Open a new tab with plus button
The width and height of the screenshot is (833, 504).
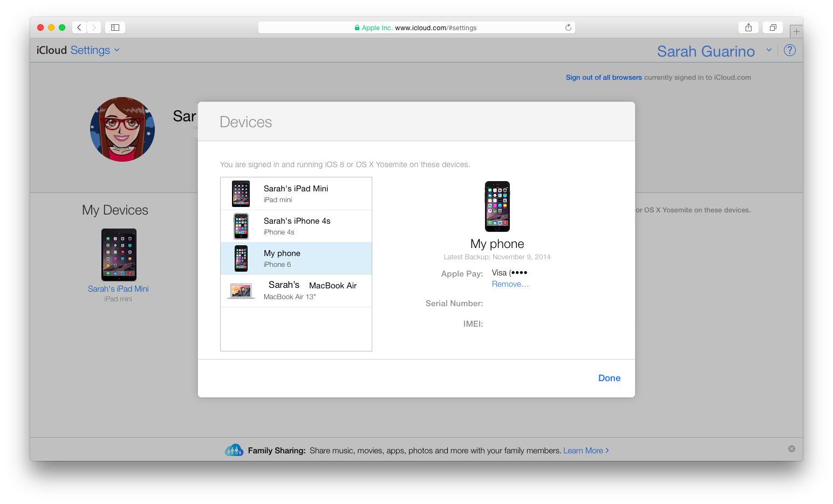point(796,32)
